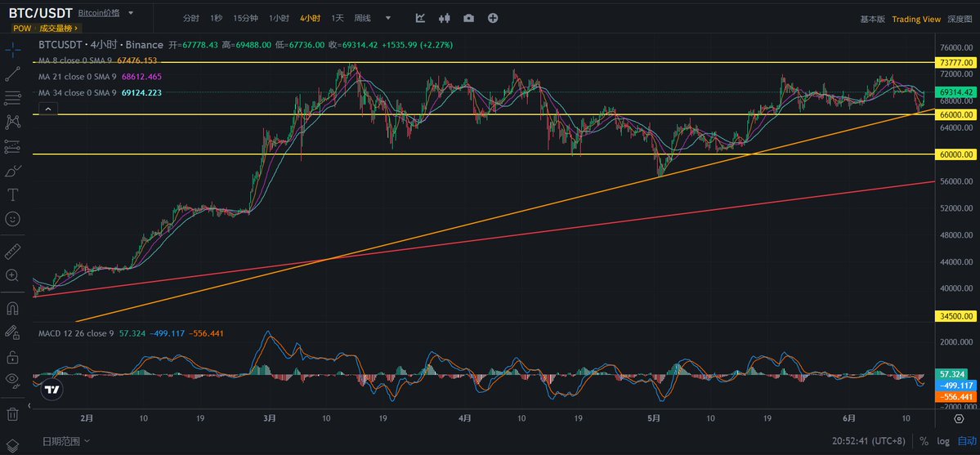Select the ruler measure tool

(x=12, y=252)
